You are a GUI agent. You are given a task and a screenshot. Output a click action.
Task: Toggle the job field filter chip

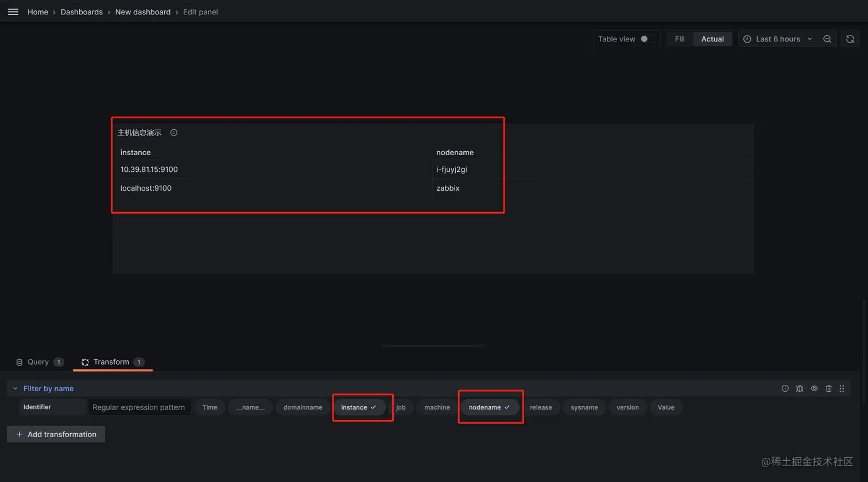(x=401, y=407)
